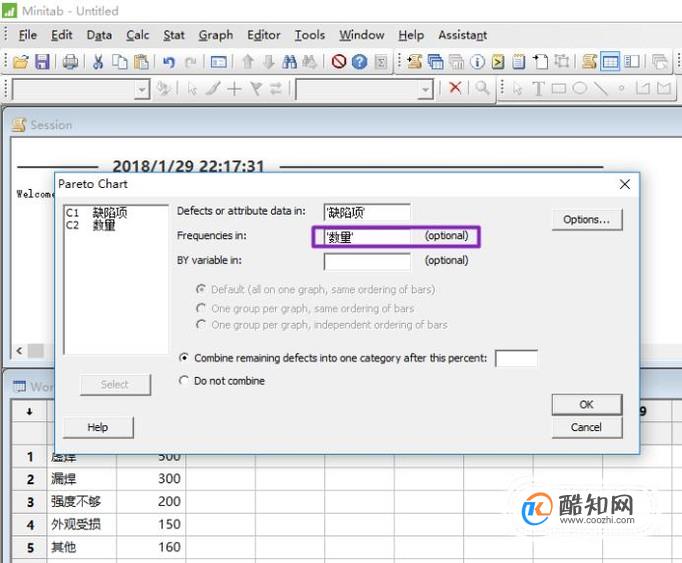Screen dimensions: 682x563
Task: Expand the left toolbar combo box
Action: click(141, 90)
